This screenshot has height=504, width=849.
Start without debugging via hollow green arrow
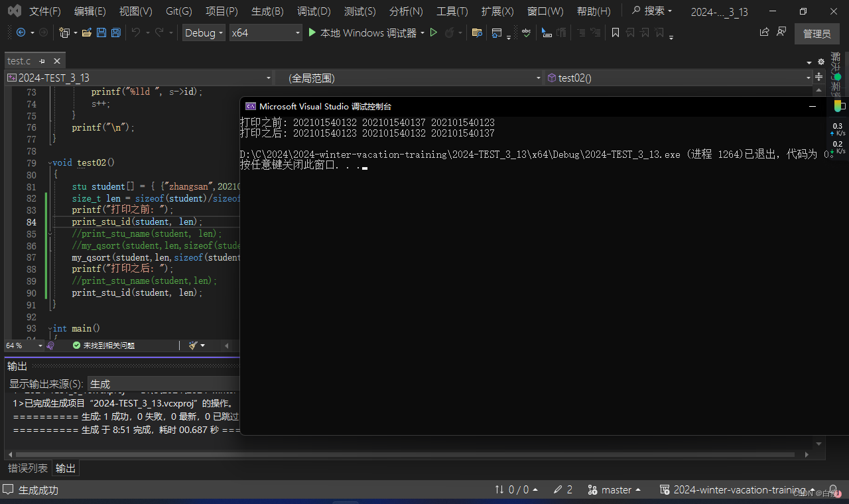pyautogui.click(x=434, y=32)
